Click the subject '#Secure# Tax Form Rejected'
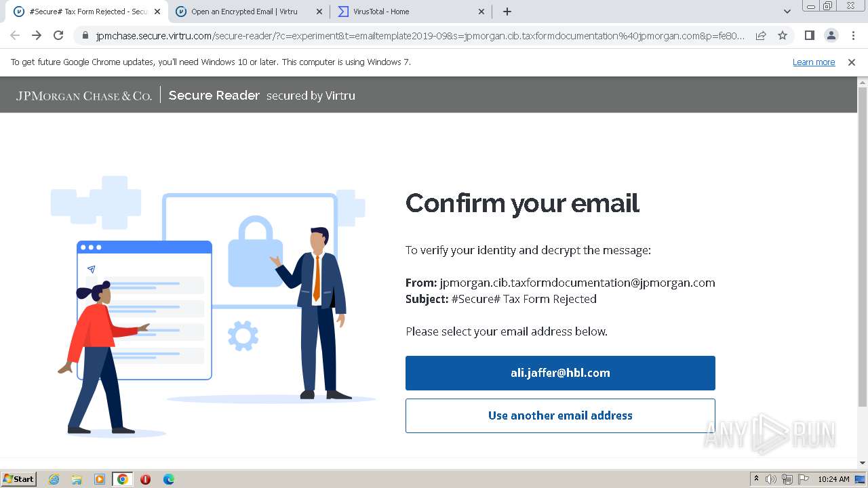The width and height of the screenshot is (868, 488). tap(524, 299)
